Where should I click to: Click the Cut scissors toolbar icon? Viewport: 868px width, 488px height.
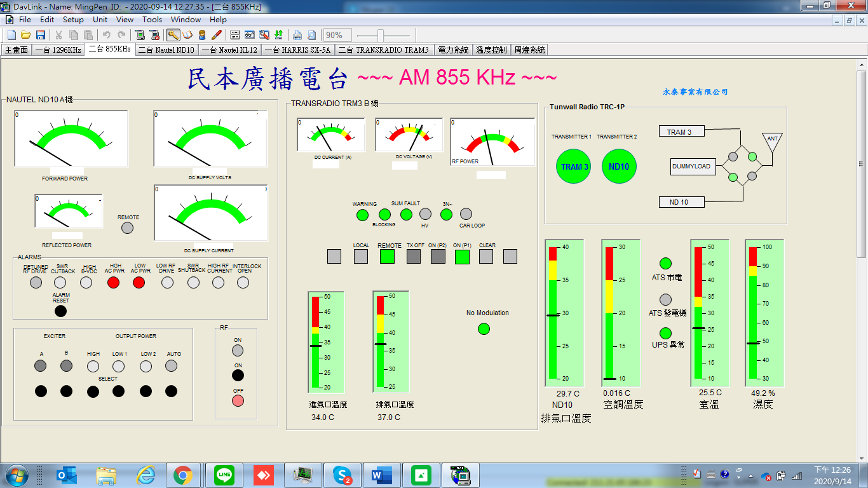58,35
